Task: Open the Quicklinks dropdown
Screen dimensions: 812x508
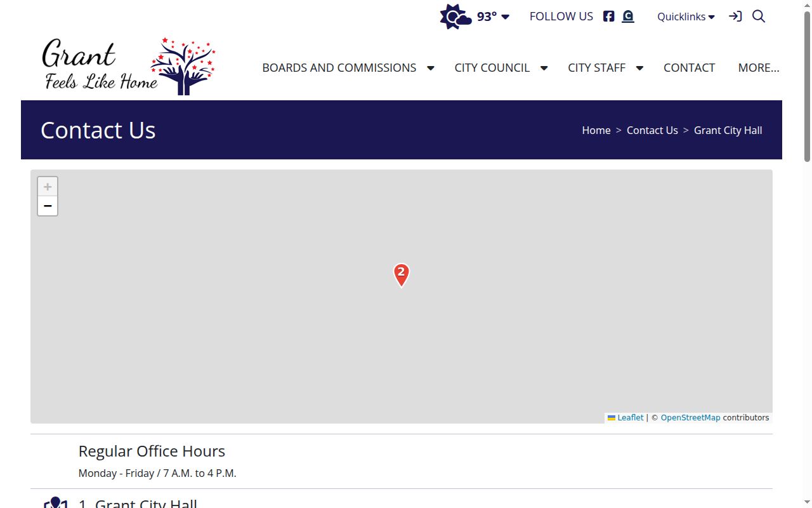Action: point(686,17)
